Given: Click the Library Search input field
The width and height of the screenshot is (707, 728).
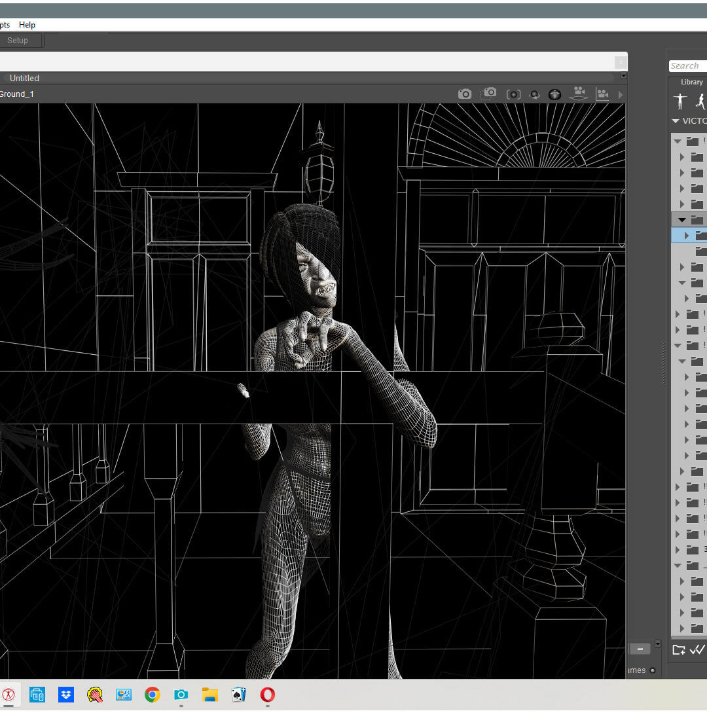Looking at the screenshot, I should tap(688, 66).
